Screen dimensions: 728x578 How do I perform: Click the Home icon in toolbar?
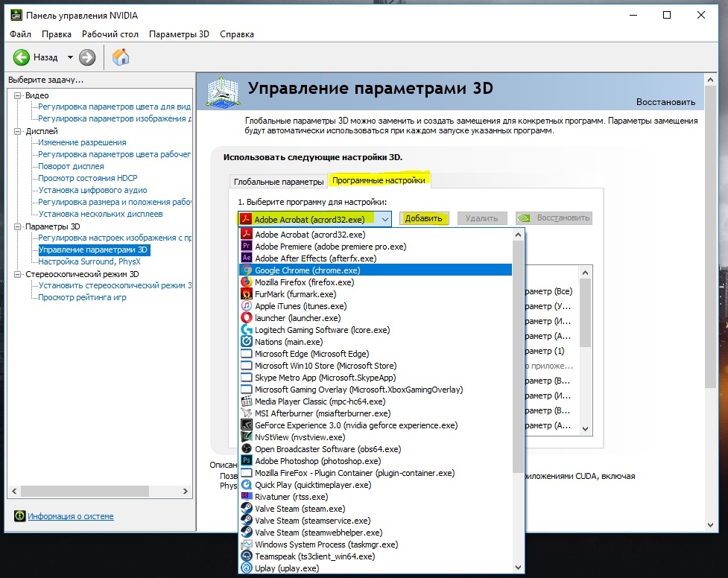(x=120, y=57)
